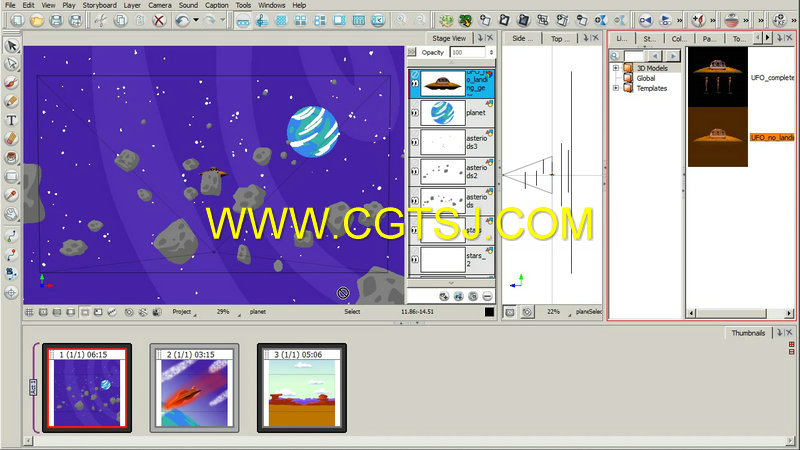800x450 pixels.
Task: Expand toolbar overflow beside Add Keyframe
Action: tap(792, 20)
